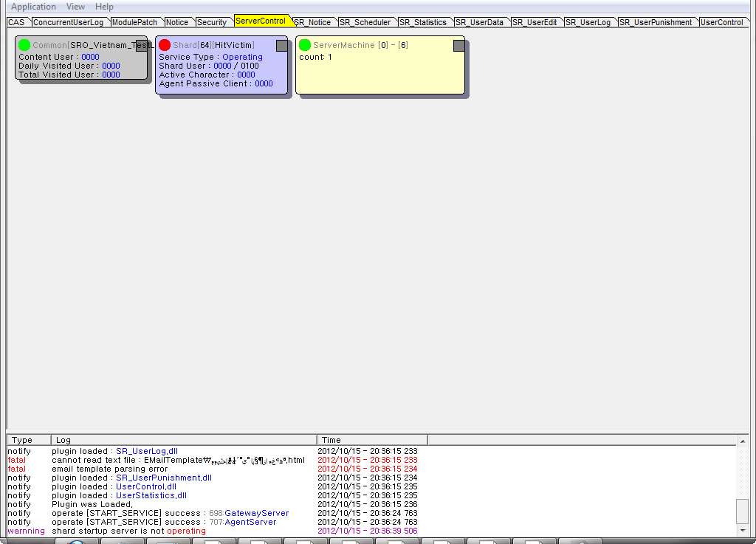Open the View menu

[x=75, y=7]
